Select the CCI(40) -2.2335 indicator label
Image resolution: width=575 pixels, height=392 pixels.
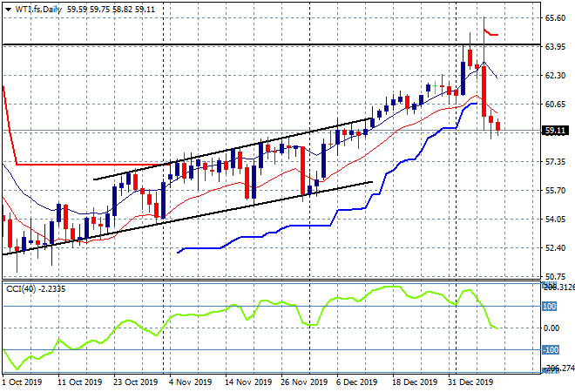(x=36, y=289)
